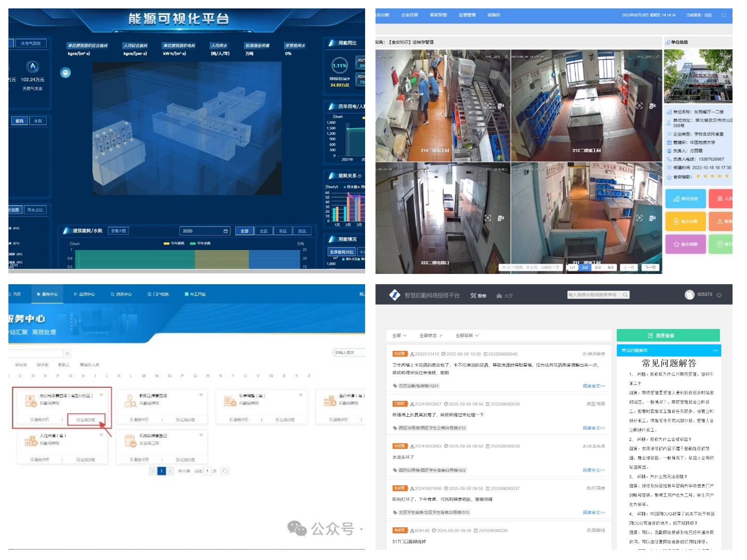Screen dimensions: 747x560
Task: Click the calendar icon in the 2025 year field
Action: pos(226,231)
